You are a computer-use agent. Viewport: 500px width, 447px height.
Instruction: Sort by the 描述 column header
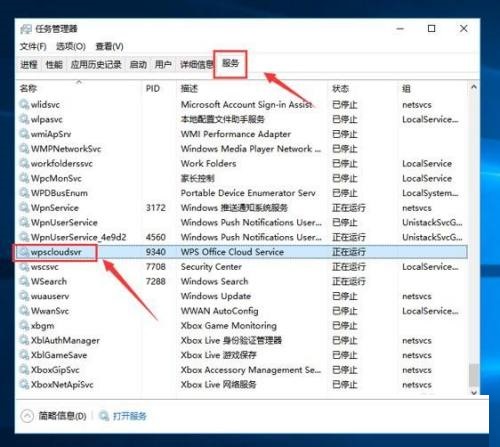point(252,88)
